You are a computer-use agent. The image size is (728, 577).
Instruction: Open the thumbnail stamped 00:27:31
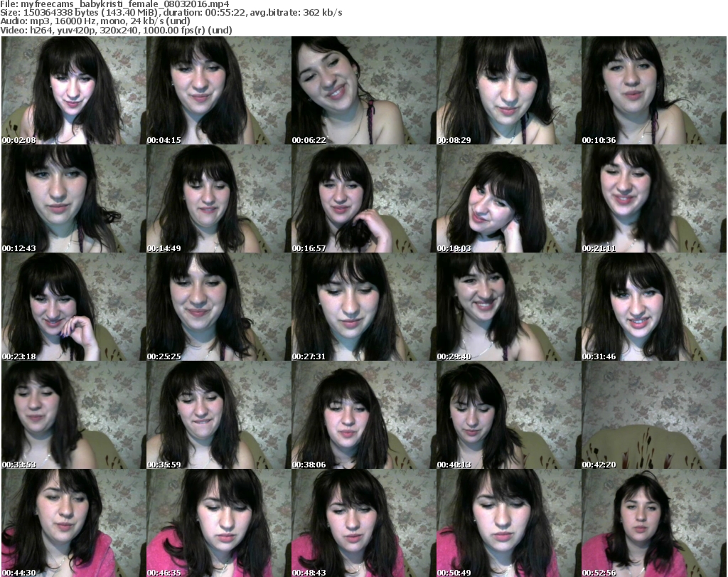click(363, 307)
